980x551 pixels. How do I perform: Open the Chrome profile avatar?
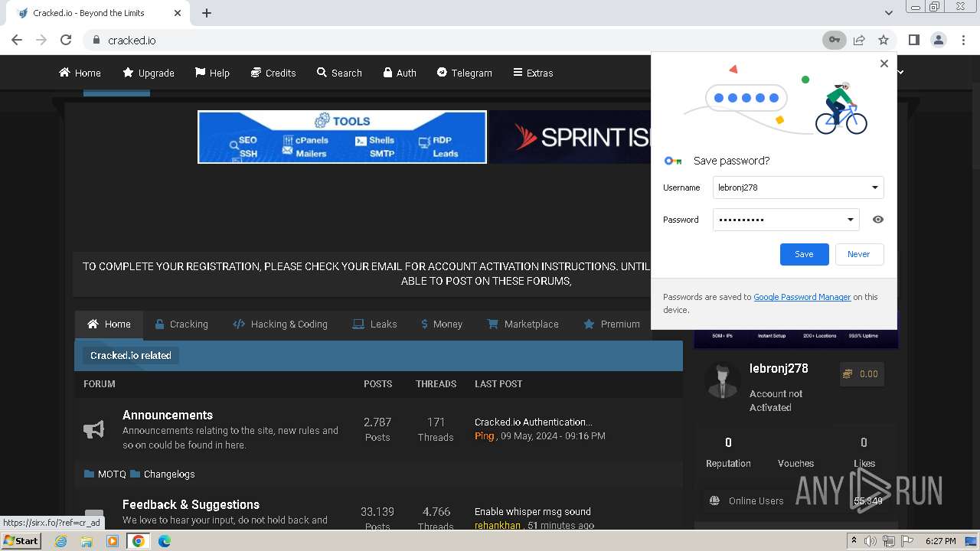(x=939, y=40)
